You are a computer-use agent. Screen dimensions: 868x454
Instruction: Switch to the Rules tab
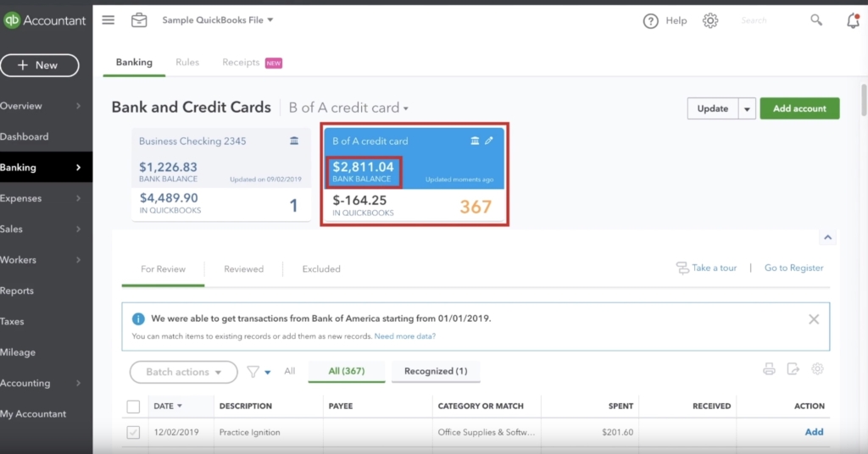pyautogui.click(x=187, y=63)
